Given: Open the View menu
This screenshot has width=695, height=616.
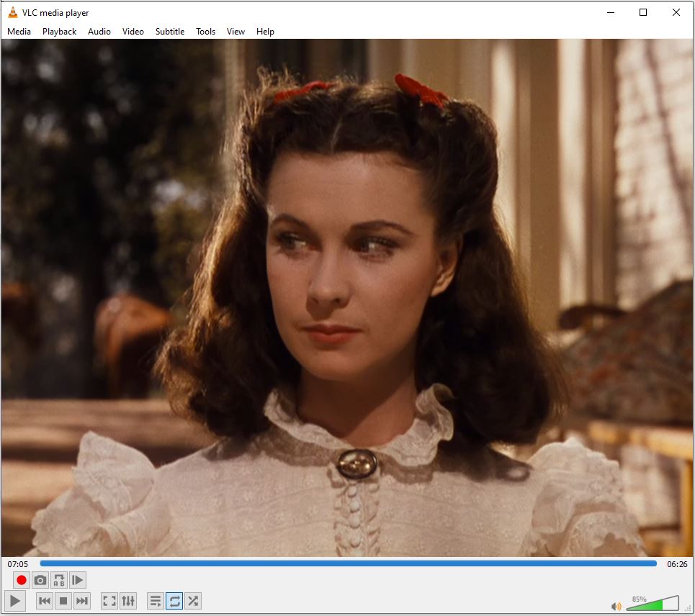Looking at the screenshot, I should pos(236,32).
